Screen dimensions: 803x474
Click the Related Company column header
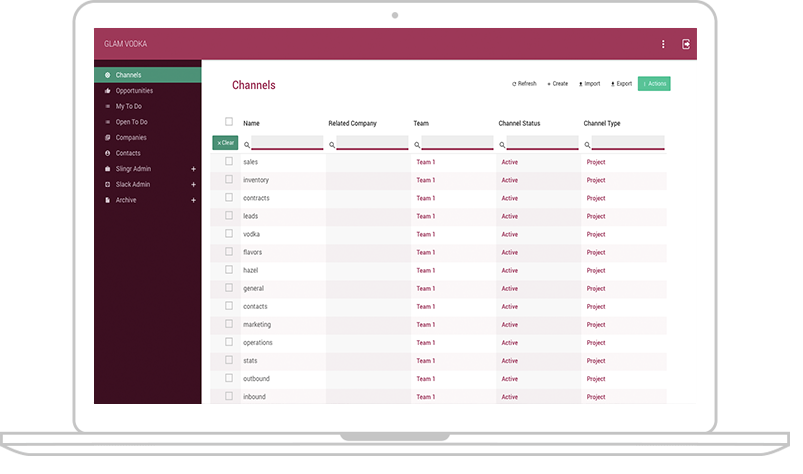[x=352, y=123]
